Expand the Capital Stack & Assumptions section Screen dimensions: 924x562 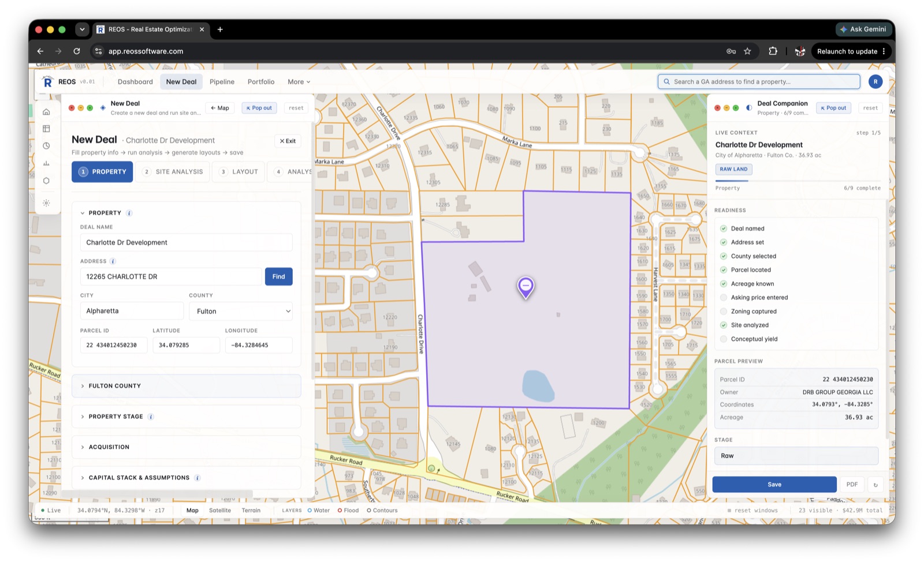(186, 478)
